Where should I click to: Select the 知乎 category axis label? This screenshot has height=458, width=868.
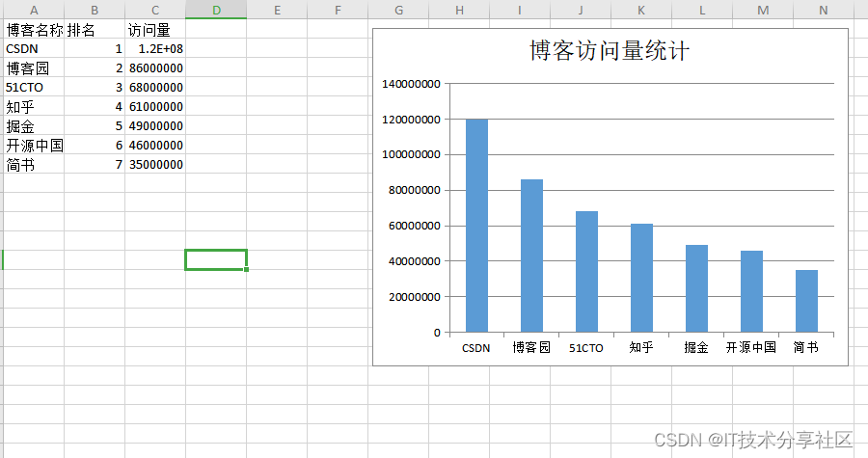pos(641,347)
